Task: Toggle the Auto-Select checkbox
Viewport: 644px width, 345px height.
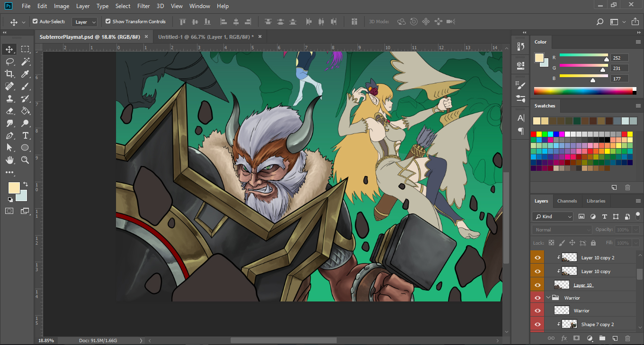Action: 35,21
